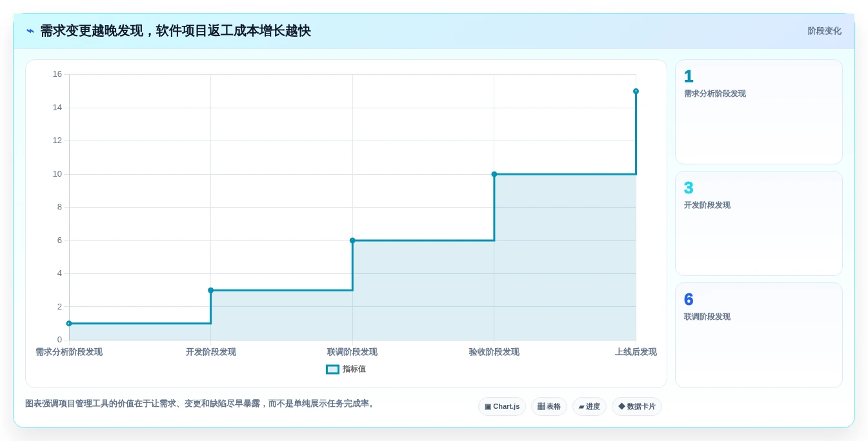This screenshot has width=868, height=441.
Task: Click the 指标值 legend color box
Action: pos(332,369)
